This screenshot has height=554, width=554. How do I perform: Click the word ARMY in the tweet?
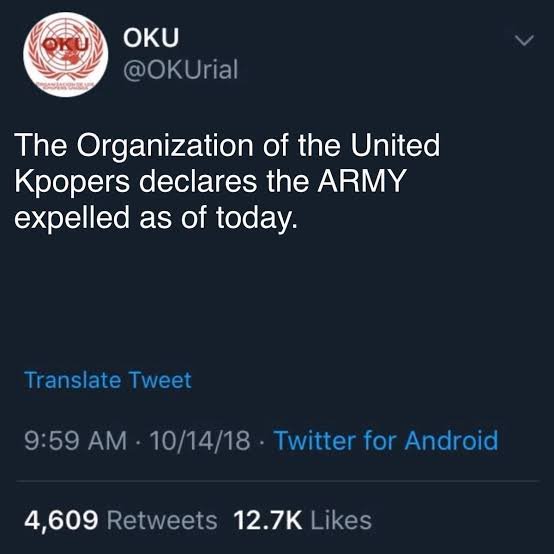pos(361,181)
